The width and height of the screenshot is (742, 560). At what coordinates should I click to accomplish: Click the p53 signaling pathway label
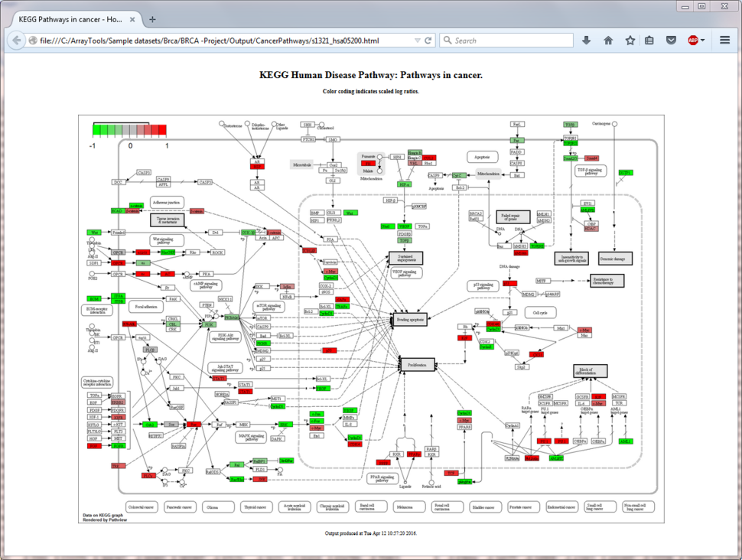483,286
